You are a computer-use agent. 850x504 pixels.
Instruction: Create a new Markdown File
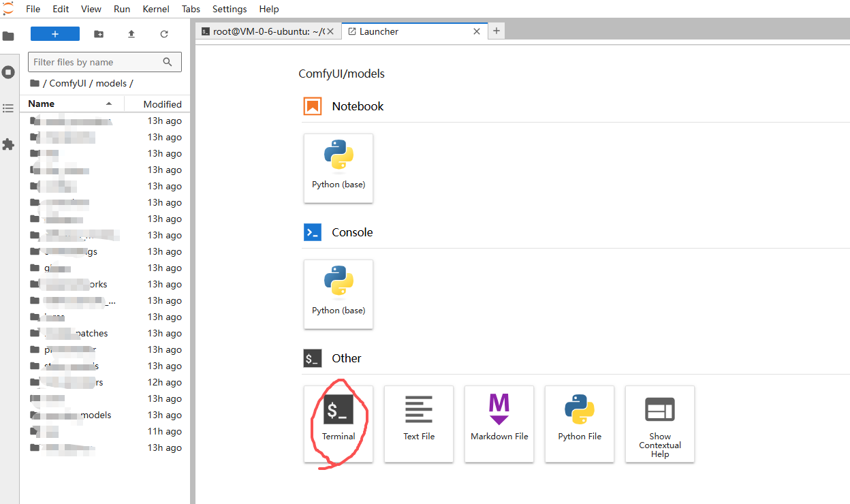499,424
